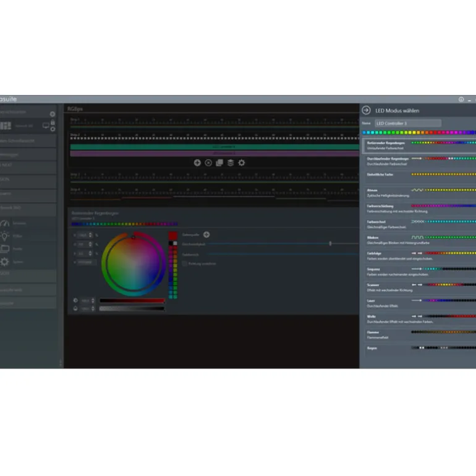The image size is (476, 476).
Task: Click the remove (circled x) icon under strip
Action: pos(208,163)
